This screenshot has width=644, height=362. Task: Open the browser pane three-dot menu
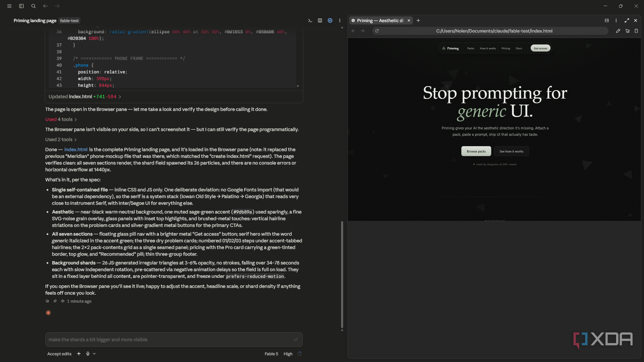pos(616,20)
